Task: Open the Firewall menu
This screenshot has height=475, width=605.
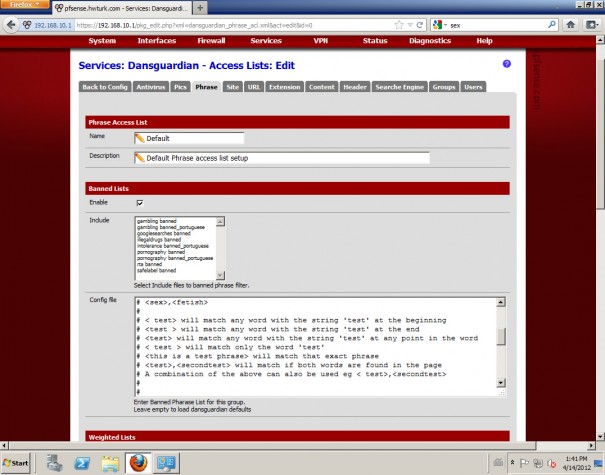Action: pyautogui.click(x=211, y=41)
